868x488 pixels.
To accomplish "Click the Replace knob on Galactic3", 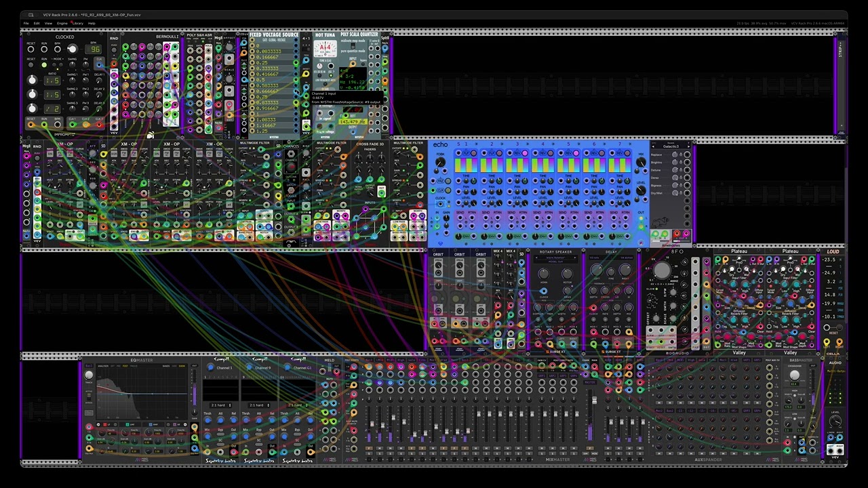I will (x=675, y=155).
